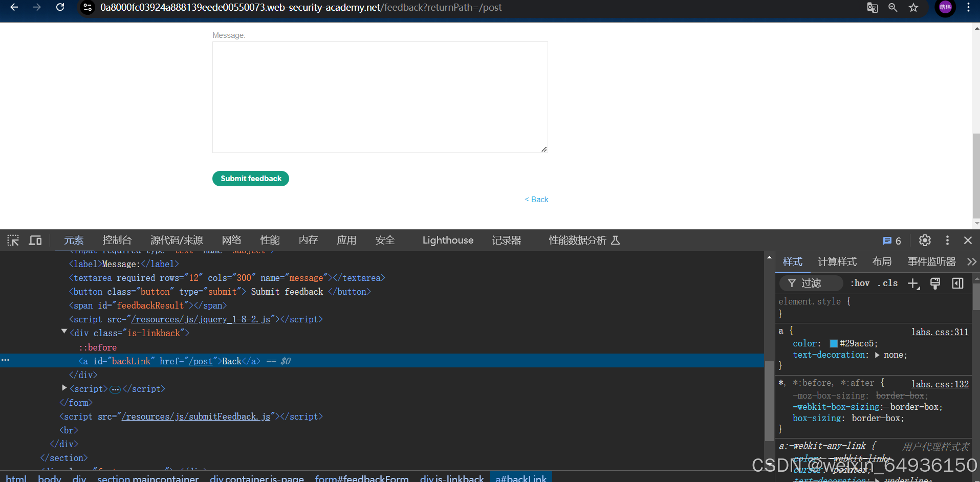The height and width of the screenshot is (482, 980).
Task: Toggle :hov element state panel
Action: [860, 283]
